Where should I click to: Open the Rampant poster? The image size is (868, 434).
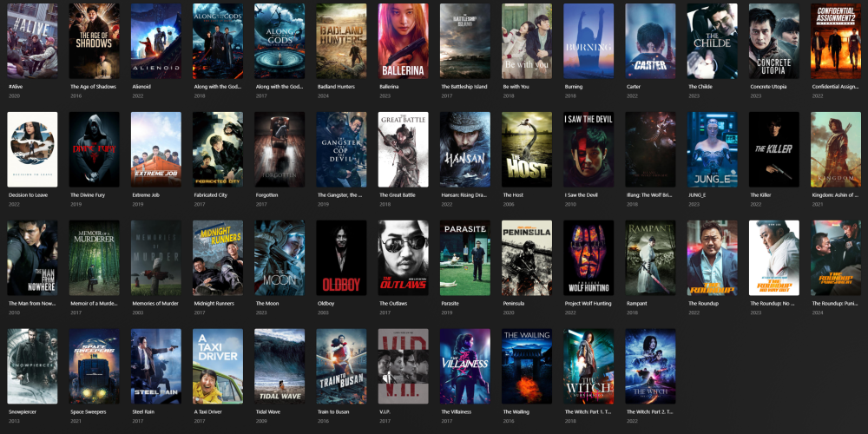[650, 258]
